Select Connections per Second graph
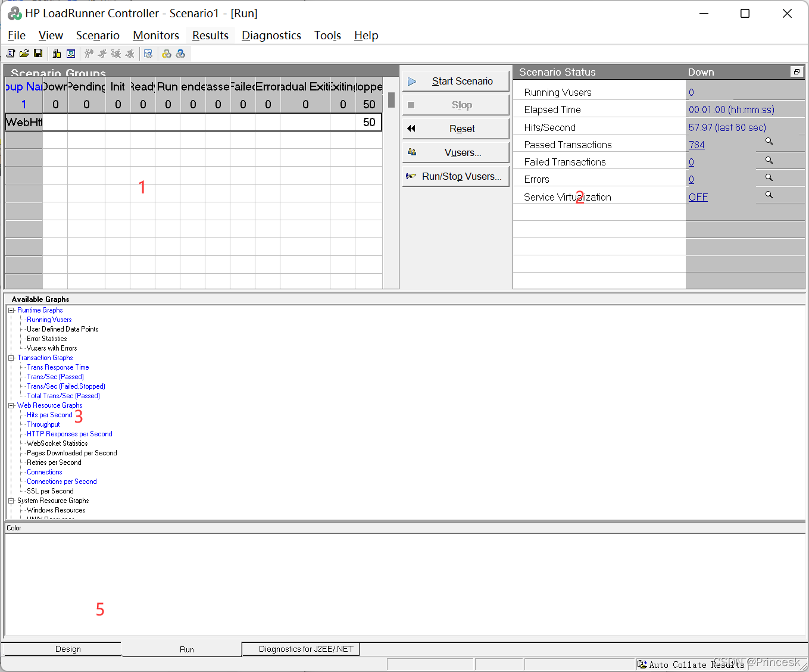Screen dimensions: 809x672 62,482
